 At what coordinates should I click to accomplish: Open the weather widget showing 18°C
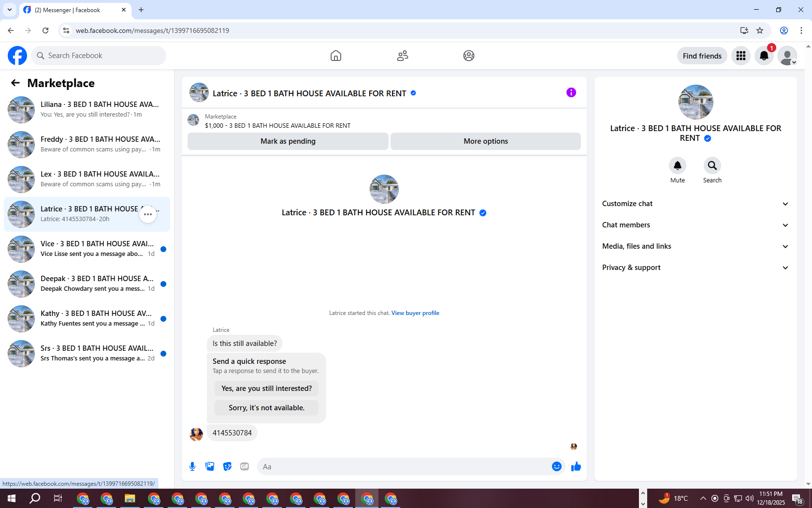673,498
